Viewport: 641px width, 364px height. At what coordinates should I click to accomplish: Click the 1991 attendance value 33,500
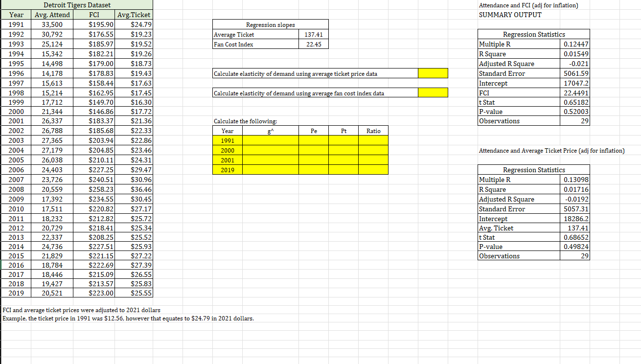click(x=52, y=24)
